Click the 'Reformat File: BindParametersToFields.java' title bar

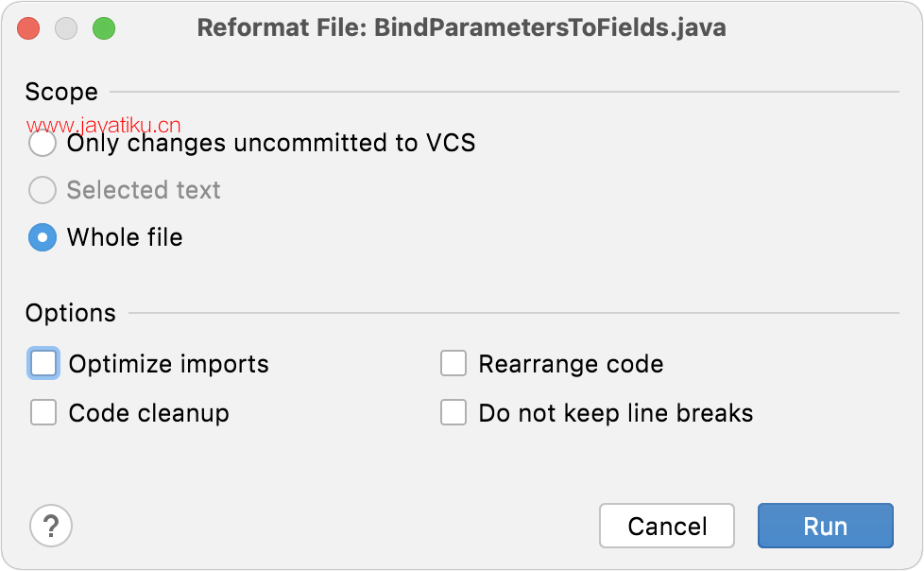(x=461, y=27)
